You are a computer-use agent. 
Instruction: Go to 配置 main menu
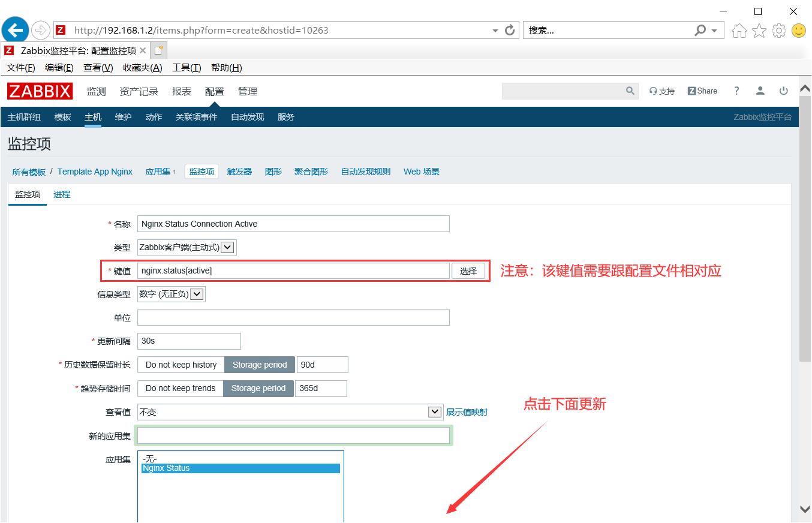(214, 91)
